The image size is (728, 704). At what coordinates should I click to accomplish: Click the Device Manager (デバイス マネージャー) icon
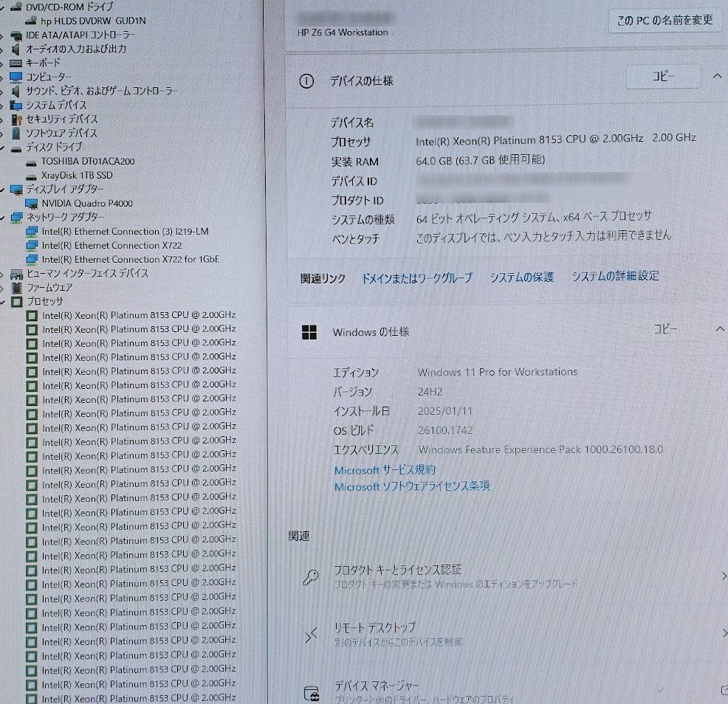click(x=311, y=694)
